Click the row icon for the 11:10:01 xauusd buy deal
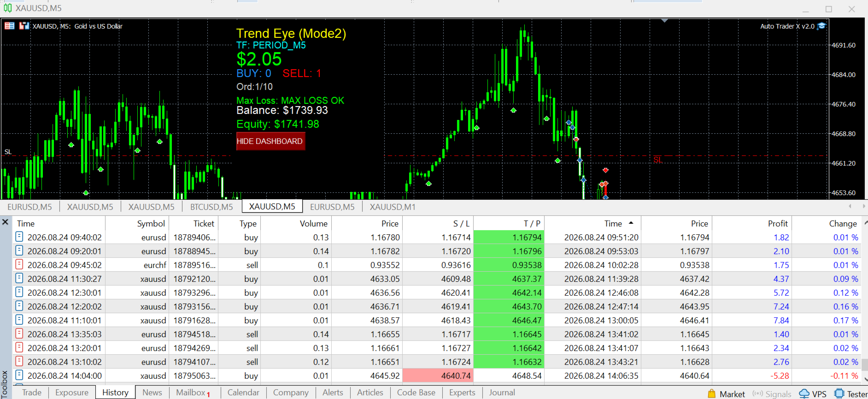The width and height of the screenshot is (868, 399). [19, 320]
